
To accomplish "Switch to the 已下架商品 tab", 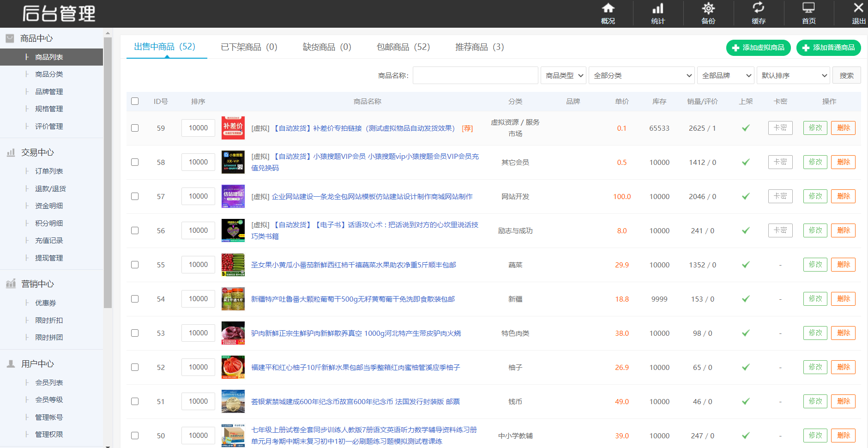I will point(249,47).
